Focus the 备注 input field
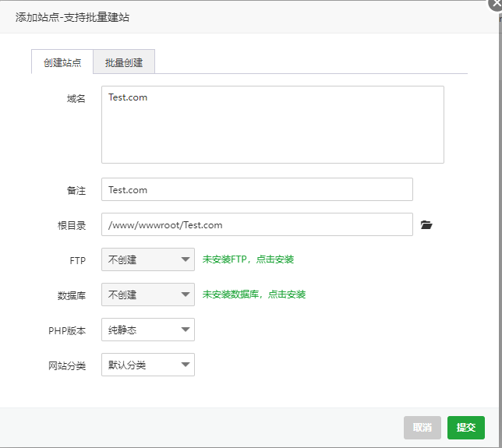Viewport: 502px width, 448px height. [256, 189]
